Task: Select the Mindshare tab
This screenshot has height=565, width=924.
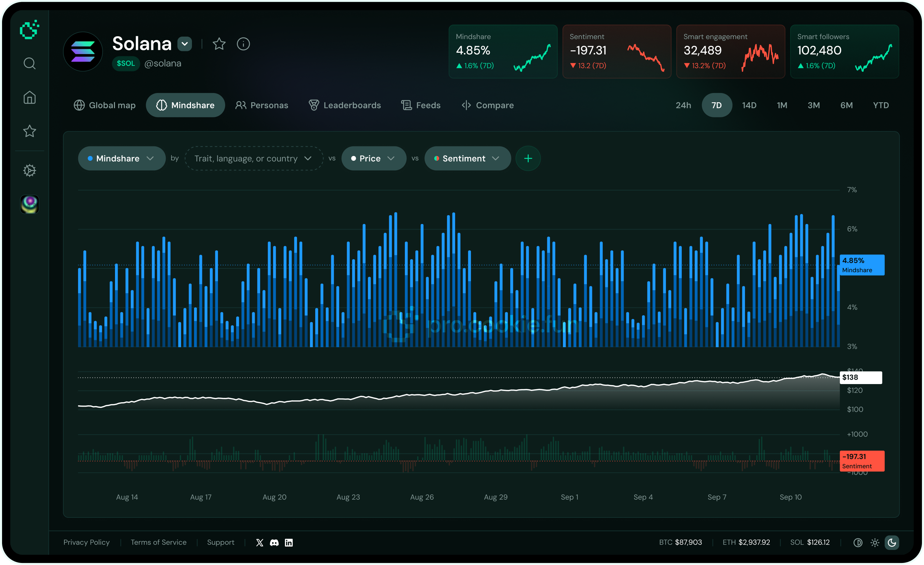Action: pyautogui.click(x=185, y=105)
